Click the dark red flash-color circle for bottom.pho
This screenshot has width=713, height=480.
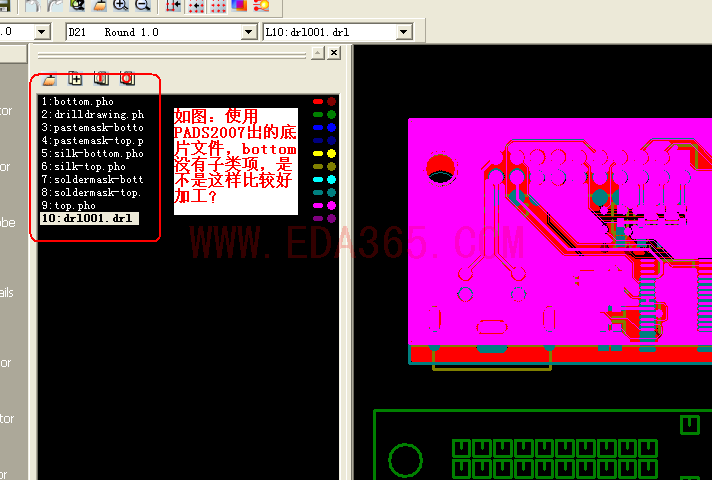pyautogui.click(x=332, y=101)
